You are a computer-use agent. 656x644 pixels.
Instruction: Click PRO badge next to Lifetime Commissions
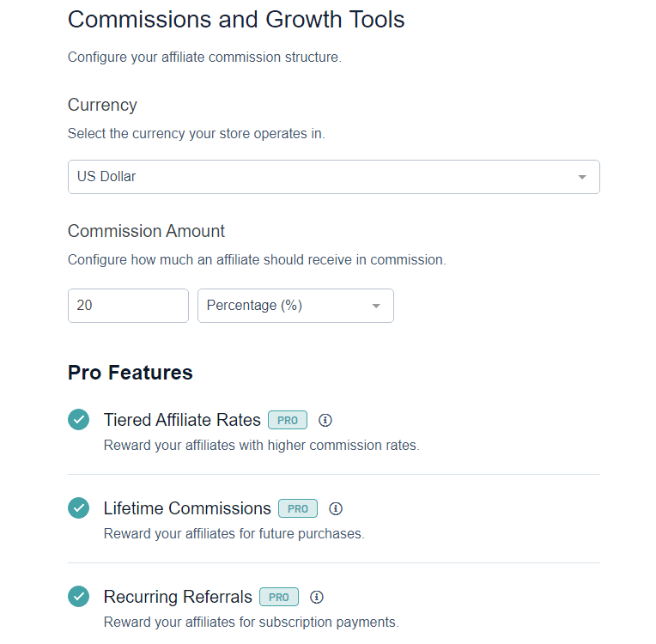pos(298,509)
